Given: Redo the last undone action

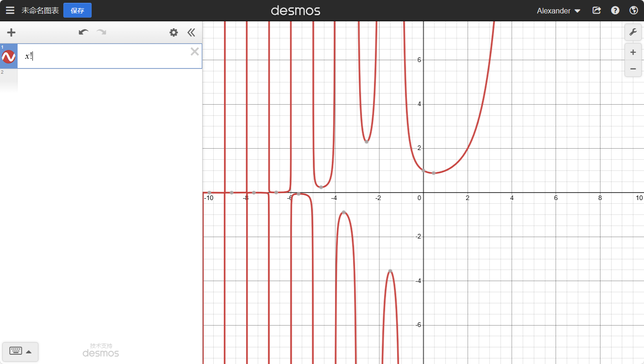Looking at the screenshot, I should [101, 32].
